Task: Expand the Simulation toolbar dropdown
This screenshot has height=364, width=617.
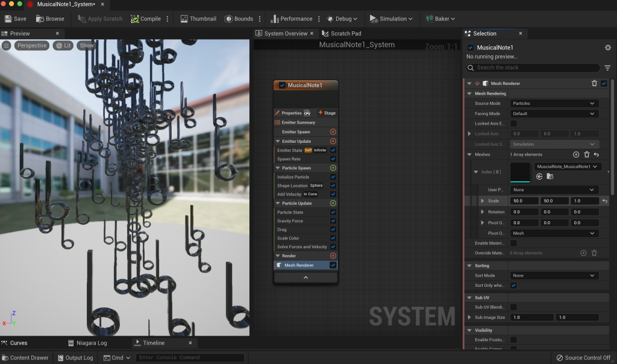Action: 392,19
